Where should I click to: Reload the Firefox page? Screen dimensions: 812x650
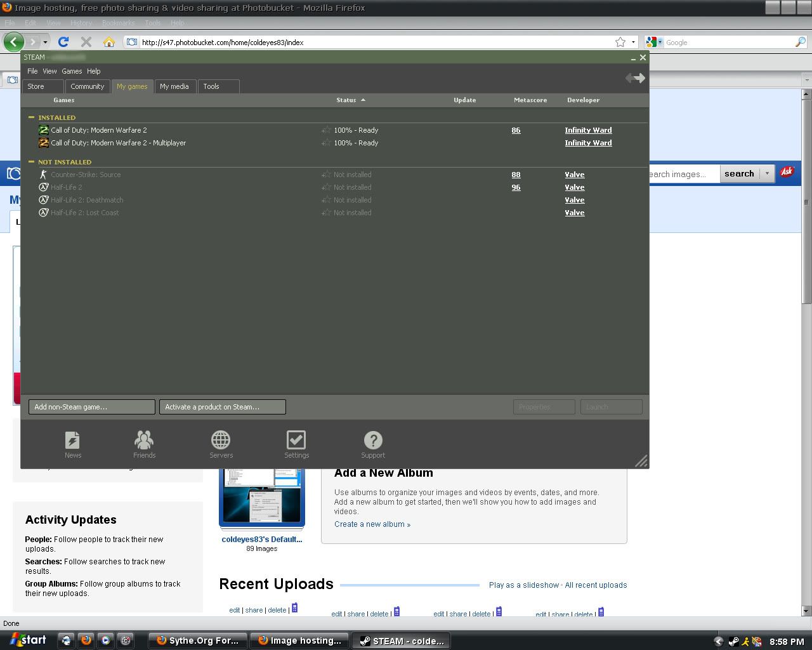click(x=63, y=42)
